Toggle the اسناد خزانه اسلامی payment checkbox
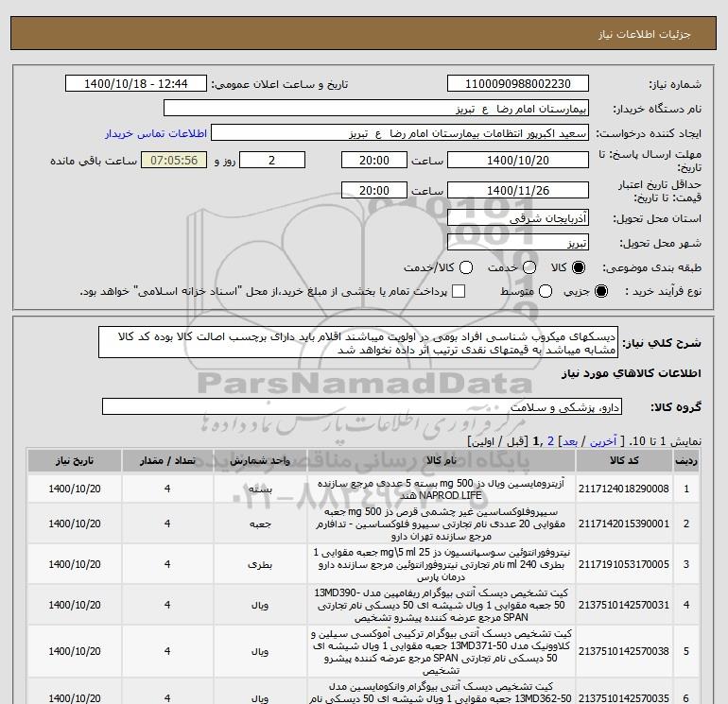This screenshot has height=704, width=728. coord(459,291)
